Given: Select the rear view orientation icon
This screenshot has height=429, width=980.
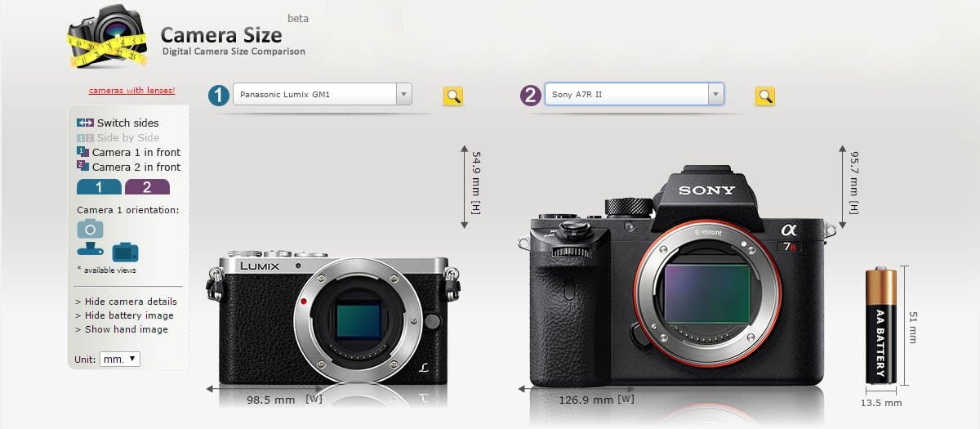Looking at the screenshot, I should (125, 251).
